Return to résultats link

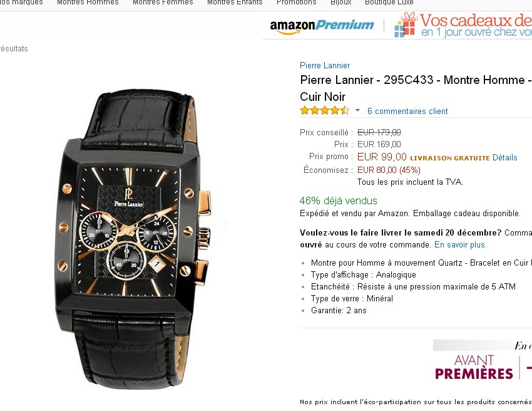(x=14, y=49)
